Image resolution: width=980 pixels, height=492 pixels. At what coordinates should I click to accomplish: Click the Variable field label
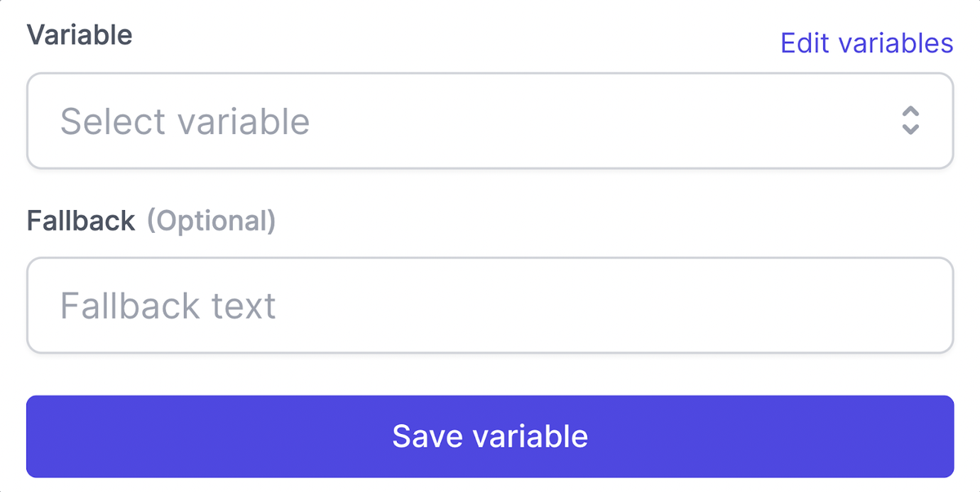79,35
